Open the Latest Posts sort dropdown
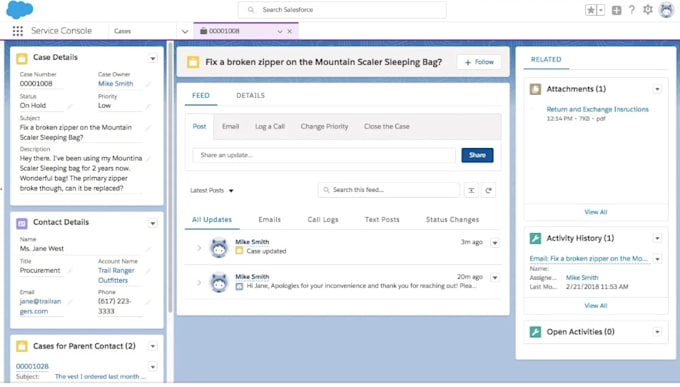680x387 pixels. tap(212, 190)
